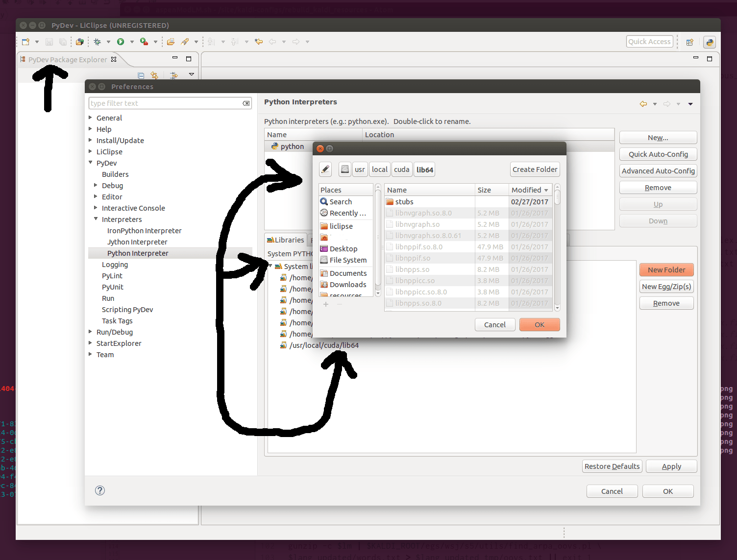Click the Debug bug icon in toolbar
737x560 pixels.
click(x=98, y=42)
